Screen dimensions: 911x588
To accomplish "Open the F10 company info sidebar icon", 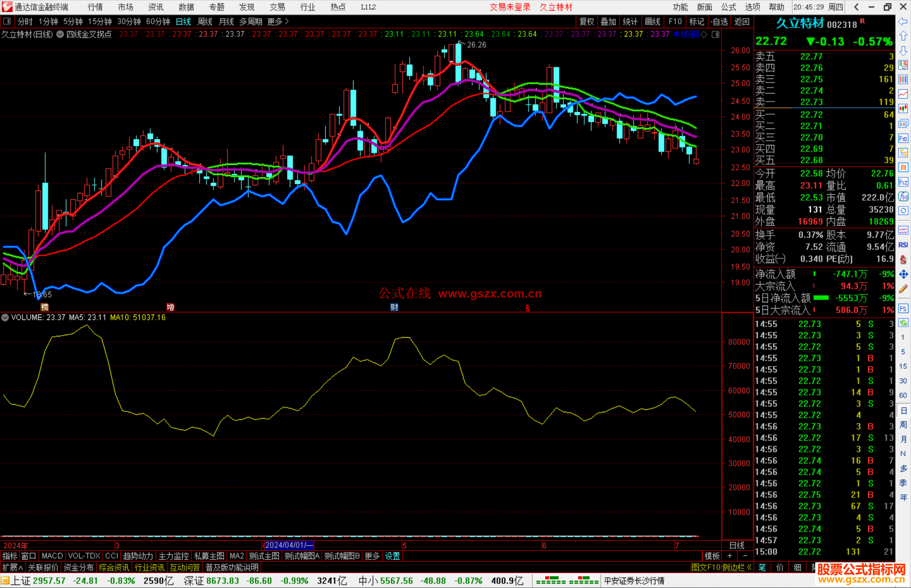I will [903, 138].
